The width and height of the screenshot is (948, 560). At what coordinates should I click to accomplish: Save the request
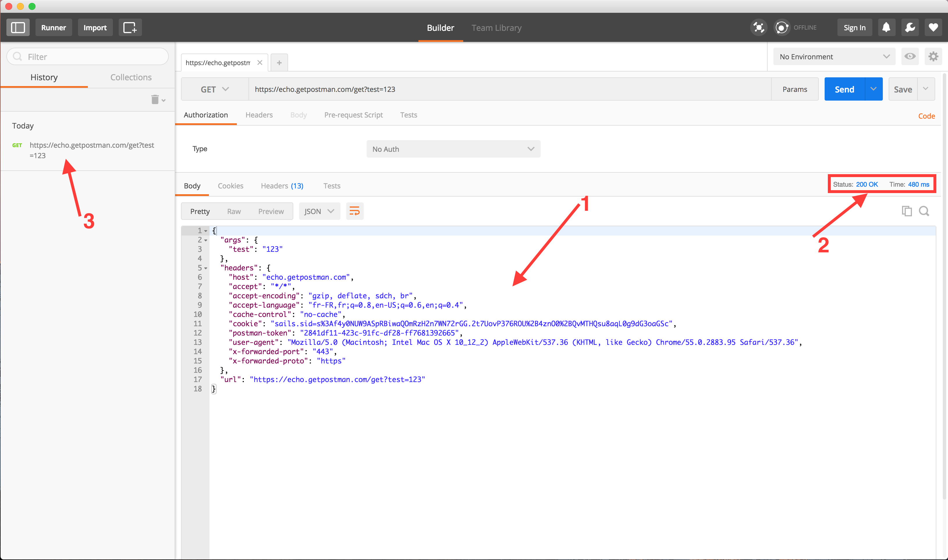tap(903, 90)
